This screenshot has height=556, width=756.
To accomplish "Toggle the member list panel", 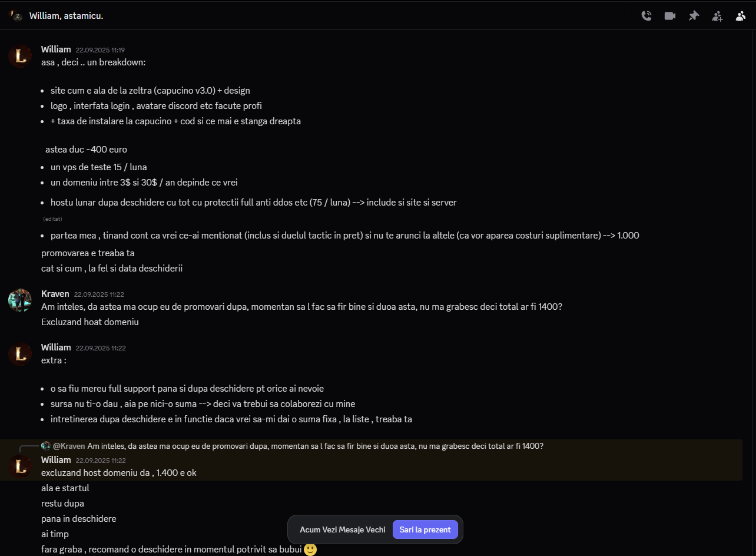I will (741, 16).
